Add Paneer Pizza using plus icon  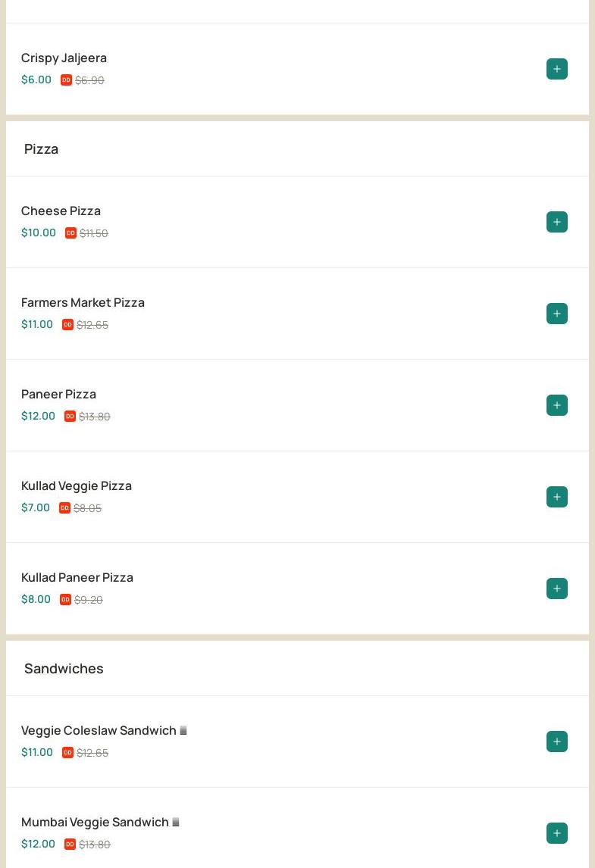pyautogui.click(x=556, y=405)
